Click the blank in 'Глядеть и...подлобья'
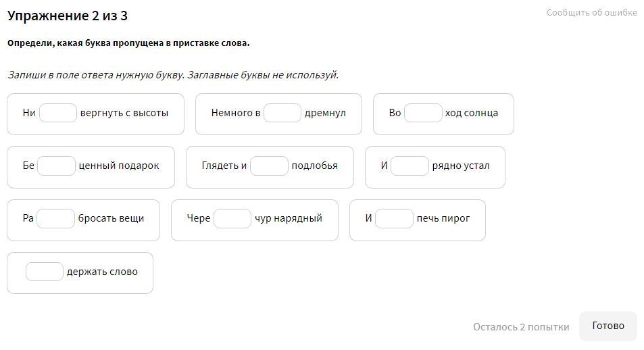This screenshot has height=350, width=644. (269, 166)
